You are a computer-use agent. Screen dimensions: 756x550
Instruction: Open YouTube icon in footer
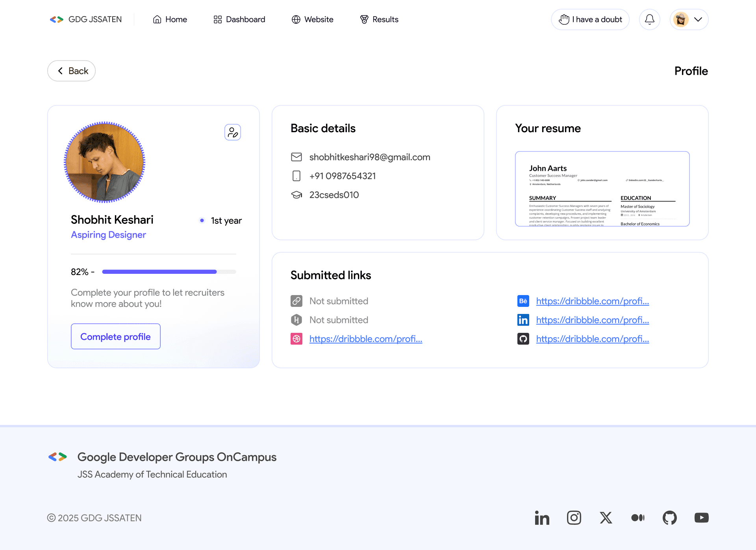(x=701, y=518)
